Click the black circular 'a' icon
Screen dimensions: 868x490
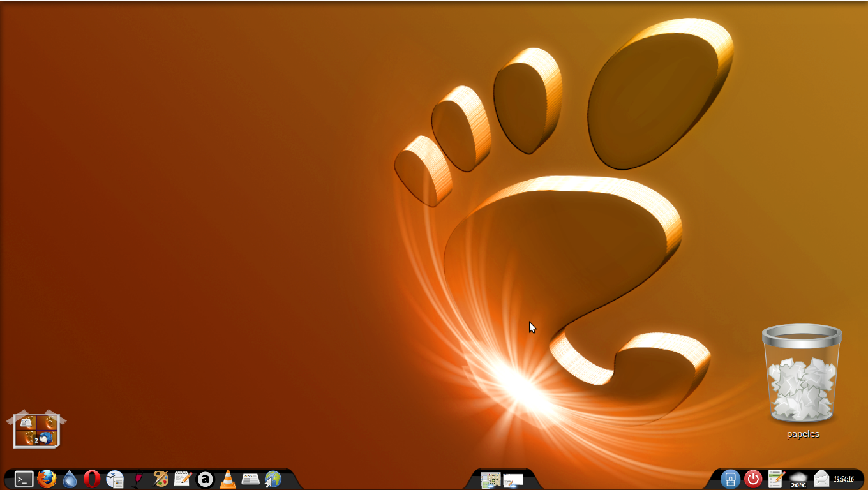205,479
